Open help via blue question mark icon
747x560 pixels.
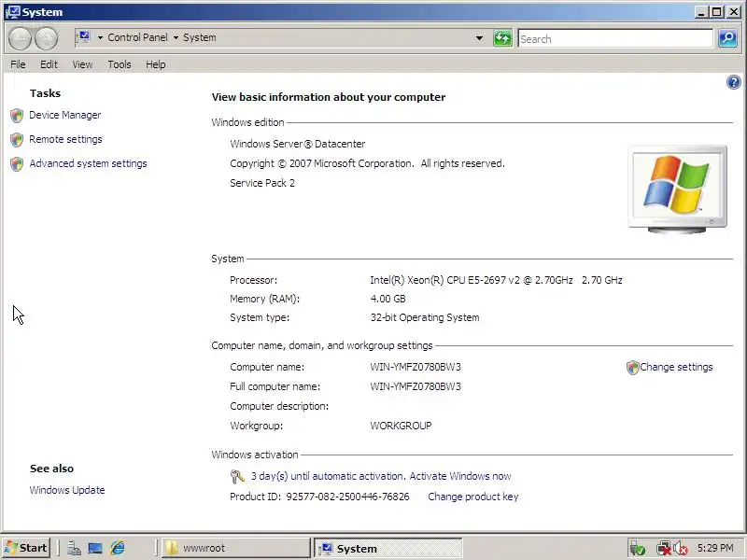[x=733, y=82]
